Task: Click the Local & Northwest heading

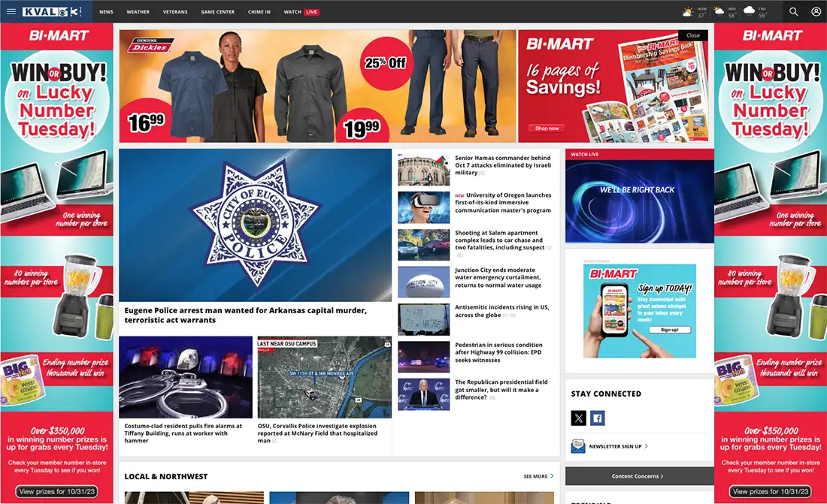Action: tap(165, 476)
